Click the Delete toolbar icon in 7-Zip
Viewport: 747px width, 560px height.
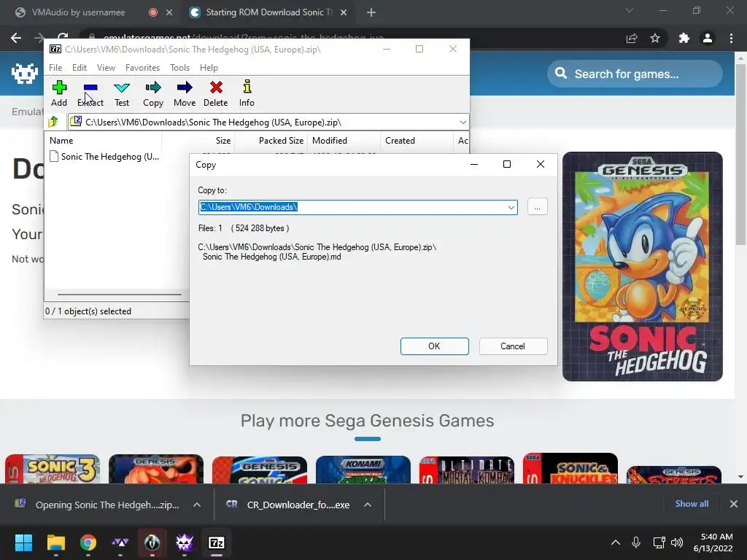pyautogui.click(x=216, y=93)
